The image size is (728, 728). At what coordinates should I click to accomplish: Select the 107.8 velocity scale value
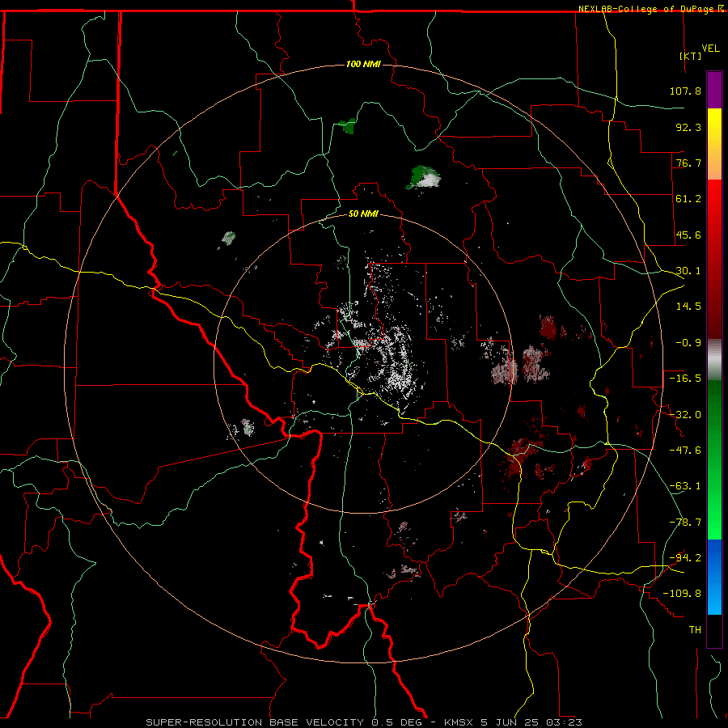click(685, 91)
